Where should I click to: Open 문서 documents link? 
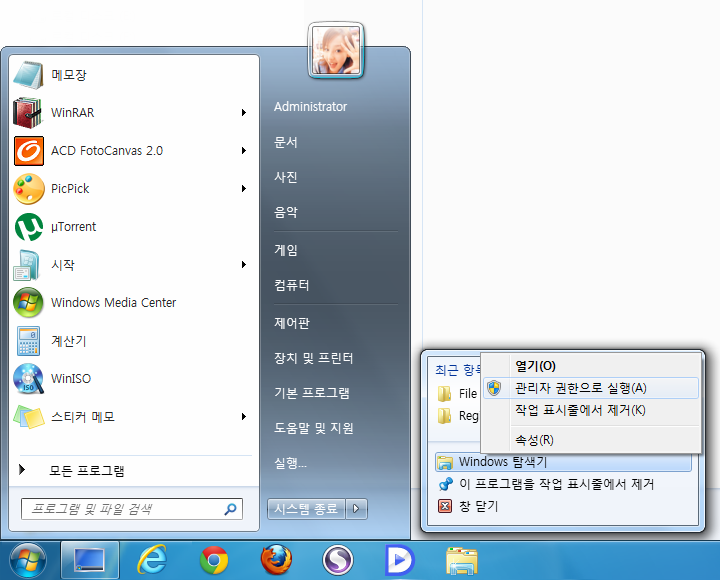[x=286, y=142]
